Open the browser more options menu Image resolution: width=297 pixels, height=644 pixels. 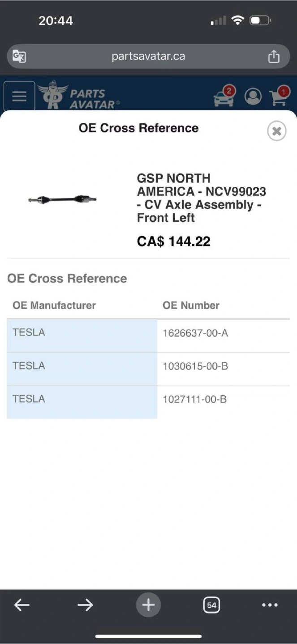(270, 605)
